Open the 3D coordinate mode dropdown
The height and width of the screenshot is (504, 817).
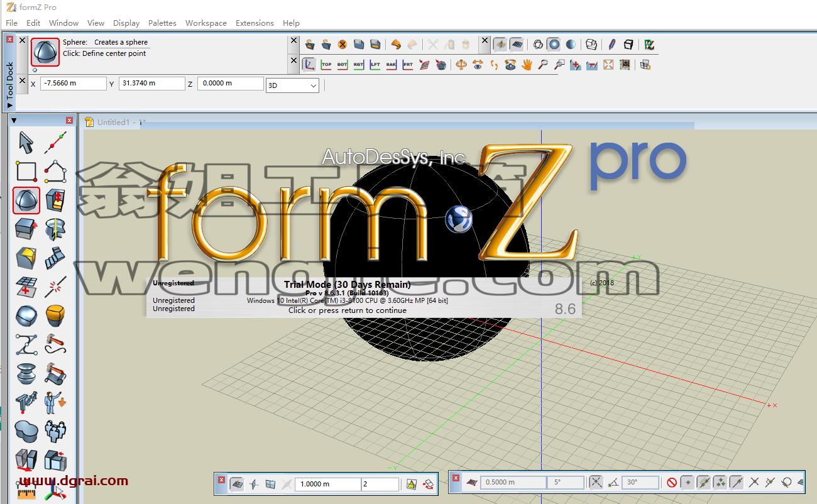tap(292, 85)
